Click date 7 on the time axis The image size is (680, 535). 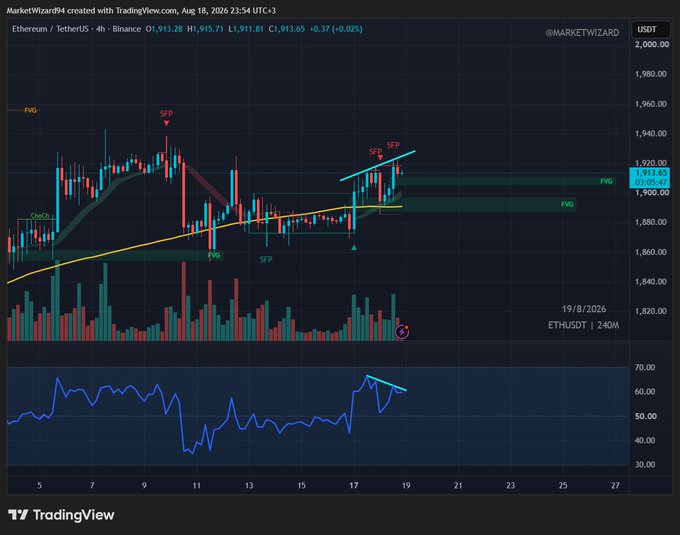point(92,486)
